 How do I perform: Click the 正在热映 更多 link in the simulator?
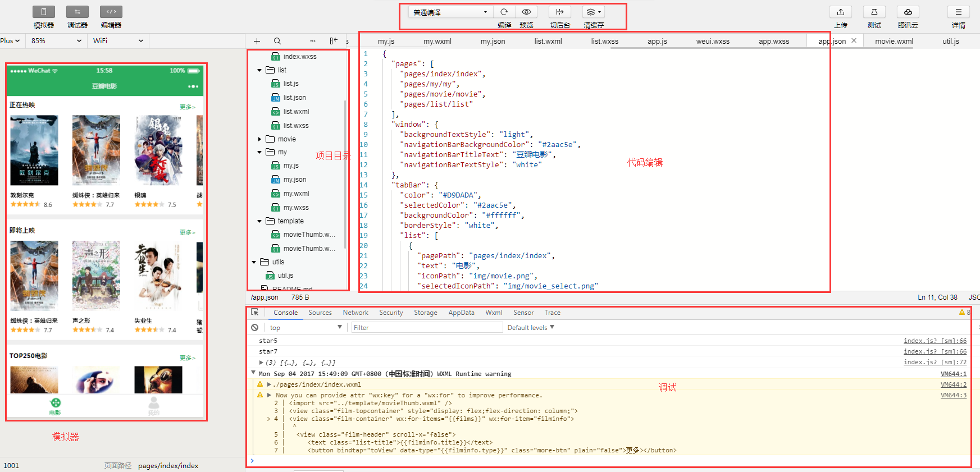[187, 107]
